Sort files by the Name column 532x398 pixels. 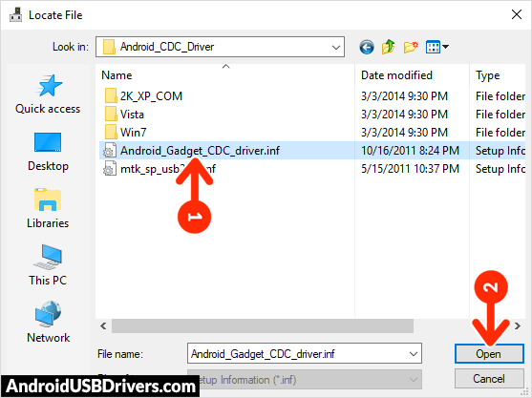click(117, 75)
